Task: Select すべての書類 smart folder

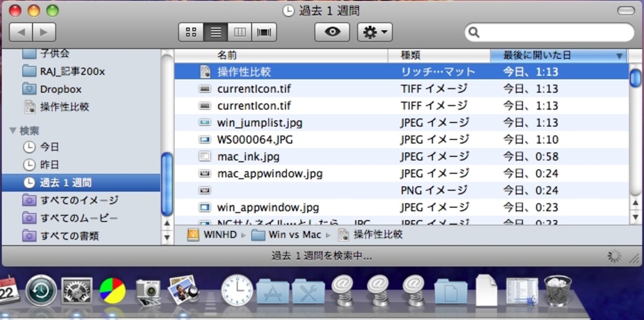Action: [61, 236]
